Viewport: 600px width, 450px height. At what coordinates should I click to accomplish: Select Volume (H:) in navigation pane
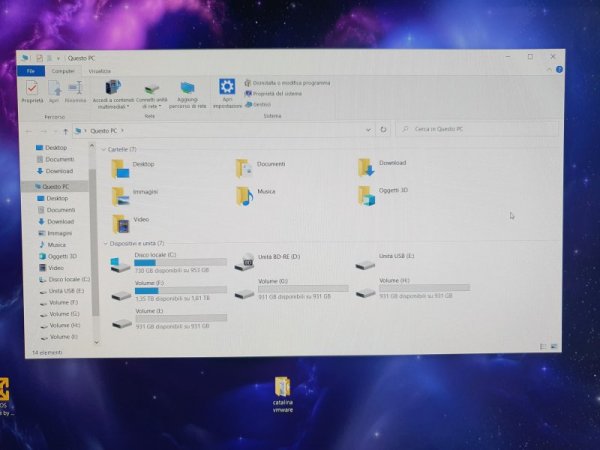point(60,325)
